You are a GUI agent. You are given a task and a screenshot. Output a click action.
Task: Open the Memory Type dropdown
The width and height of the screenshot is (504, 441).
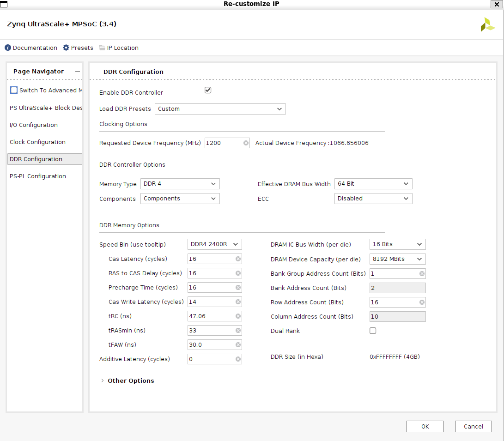[180, 184]
